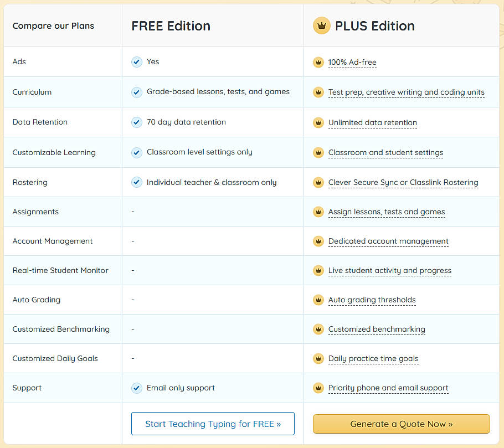Click the crown icon next to Dedicated account management
504x448 pixels.
[318, 241]
